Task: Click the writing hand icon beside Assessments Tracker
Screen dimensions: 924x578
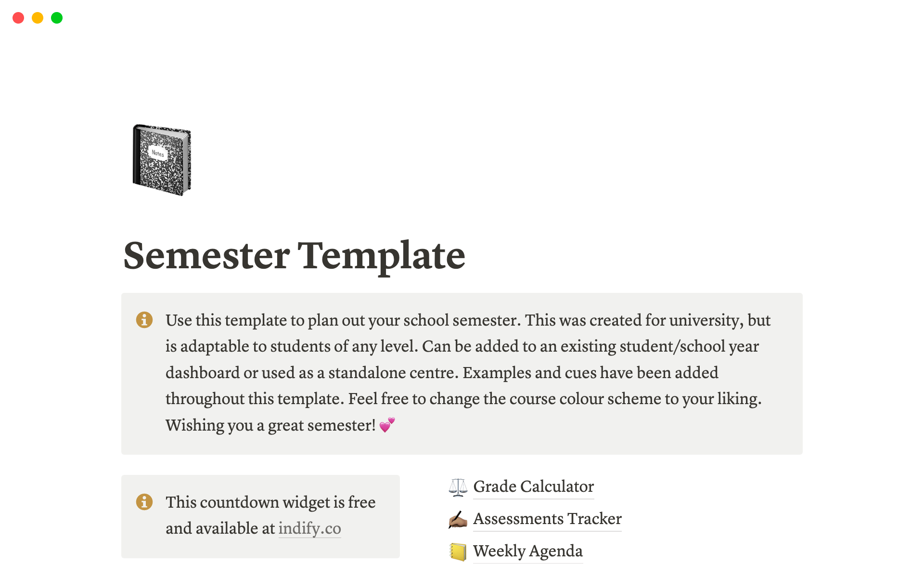Action: (x=458, y=519)
